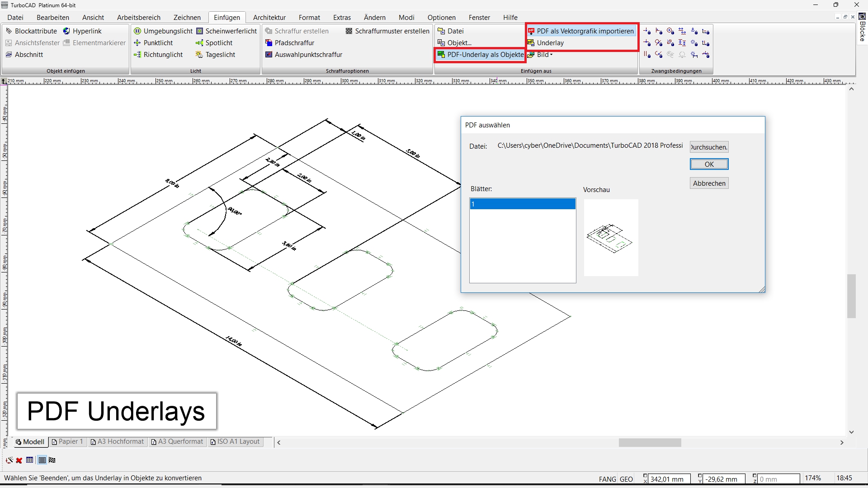The height and width of the screenshot is (488, 868).
Task: Click the Durchsuchen button
Action: coord(709,147)
